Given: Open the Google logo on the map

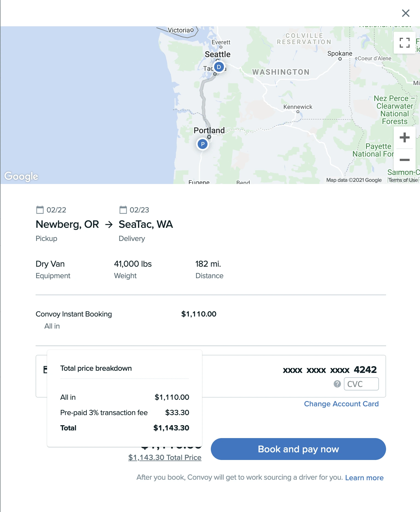Looking at the screenshot, I should coord(21,176).
